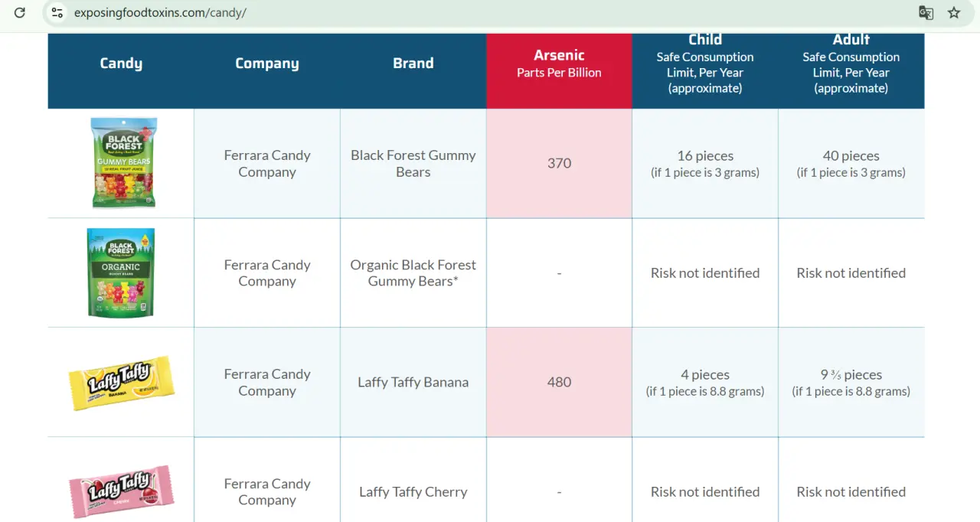980x522 pixels.
Task: Click the Candy column header
Action: (121, 64)
